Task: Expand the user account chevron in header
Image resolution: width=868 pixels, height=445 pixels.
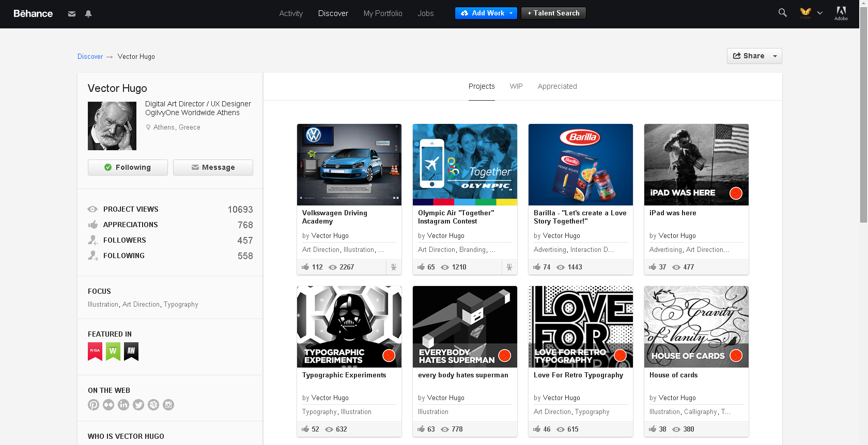Action: 820,13
